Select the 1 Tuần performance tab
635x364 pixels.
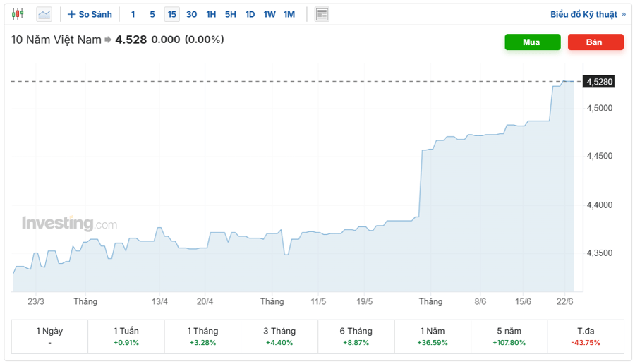tap(126, 336)
